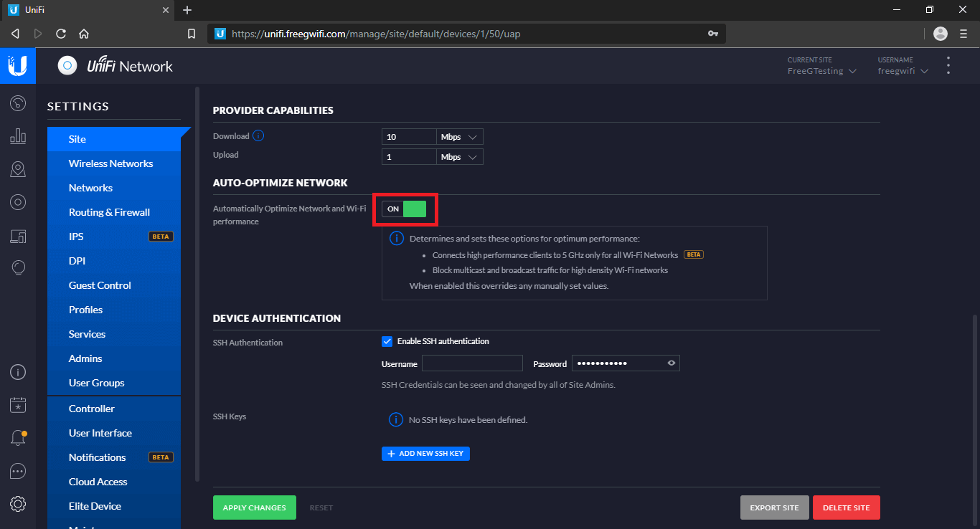Click the Upload speed value field

(x=409, y=156)
